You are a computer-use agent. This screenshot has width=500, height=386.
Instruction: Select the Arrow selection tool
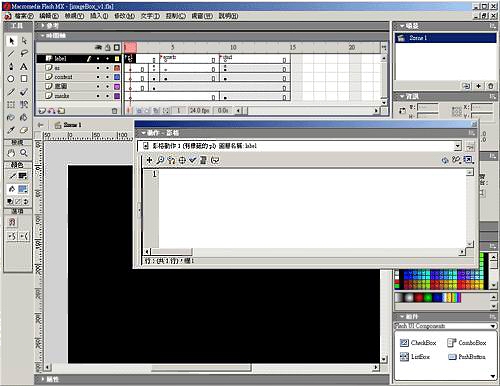[x=11, y=41]
